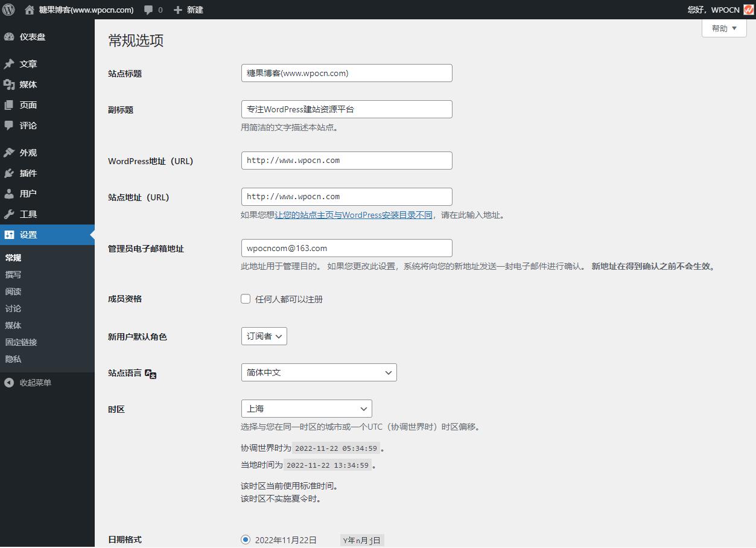
Task: Click 让您的站点主页与WordPress安装目录不同 link
Action: pyautogui.click(x=354, y=215)
